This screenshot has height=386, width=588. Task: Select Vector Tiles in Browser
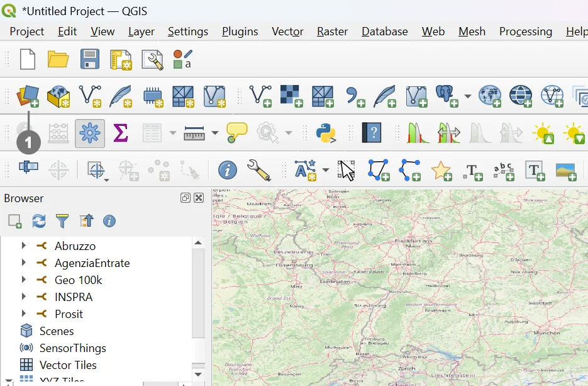[68, 365]
